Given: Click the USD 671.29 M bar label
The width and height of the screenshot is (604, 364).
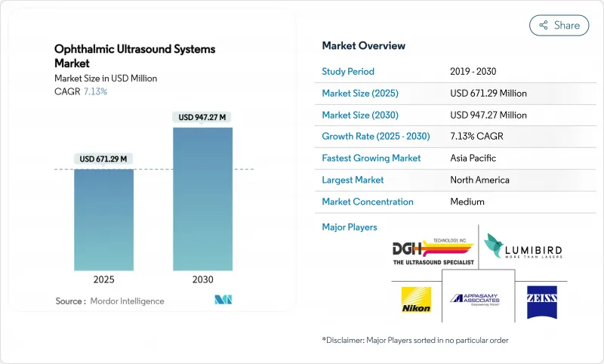Looking at the screenshot, I should (103, 159).
